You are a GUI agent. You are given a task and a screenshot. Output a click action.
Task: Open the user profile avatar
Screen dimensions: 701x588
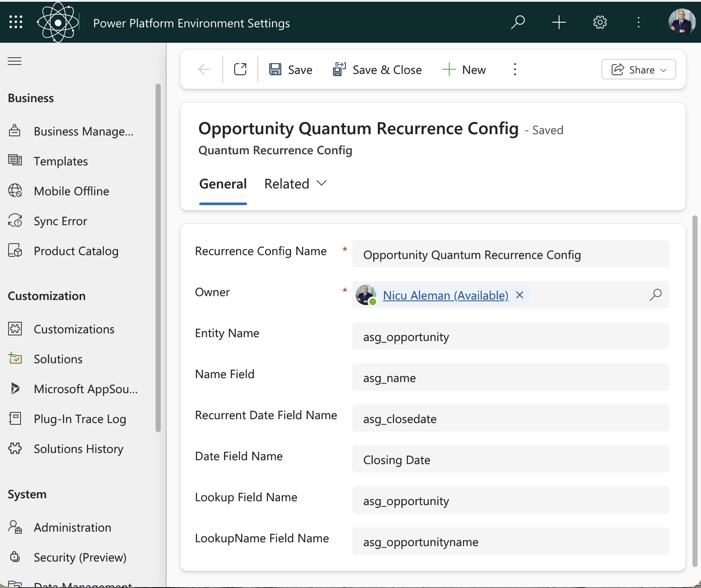[x=681, y=22]
